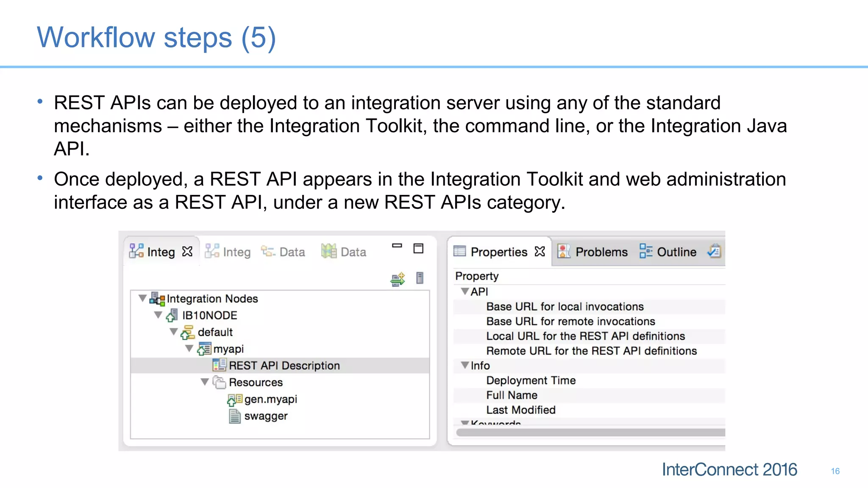Click the gen.myapi flow icon
Image resolution: width=868 pixels, height=488 pixels.
[235, 399]
